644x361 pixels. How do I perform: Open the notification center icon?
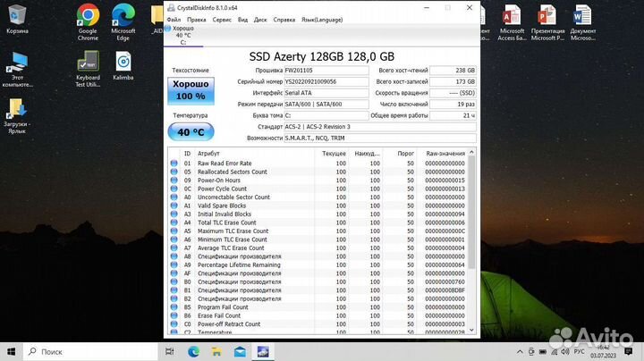coord(628,351)
